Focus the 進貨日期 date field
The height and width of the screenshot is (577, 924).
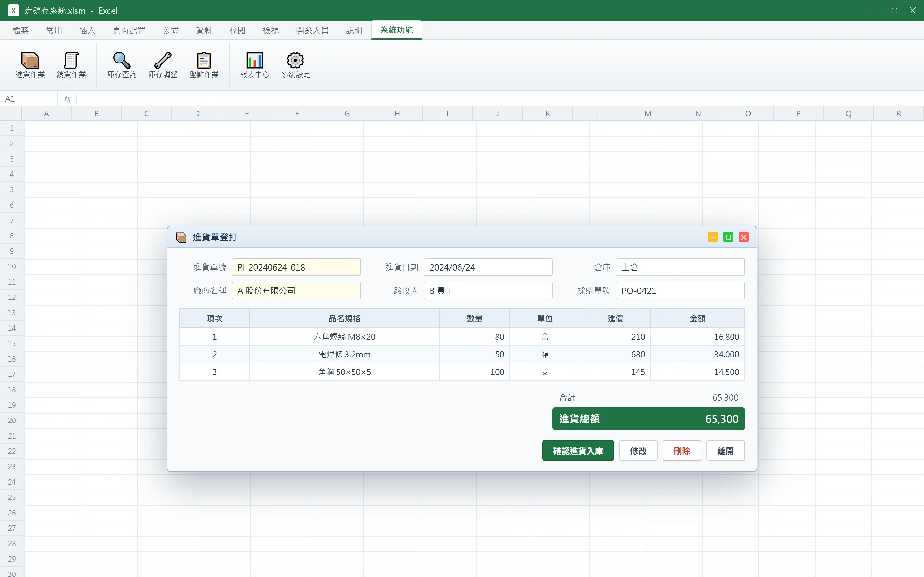(488, 267)
